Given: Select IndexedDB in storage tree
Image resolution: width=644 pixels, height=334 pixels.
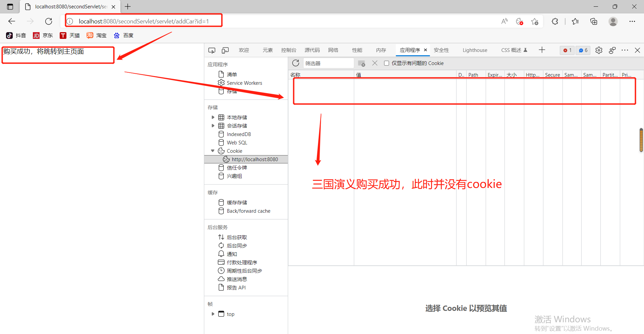Looking at the screenshot, I should 239,134.
